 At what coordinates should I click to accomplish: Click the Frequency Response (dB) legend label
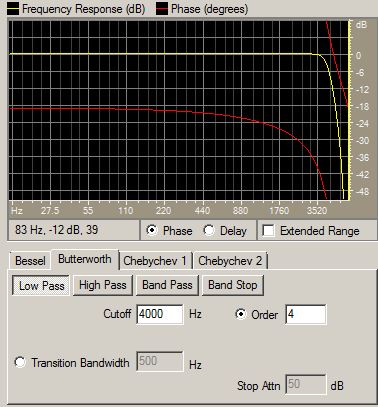pyautogui.click(x=84, y=9)
